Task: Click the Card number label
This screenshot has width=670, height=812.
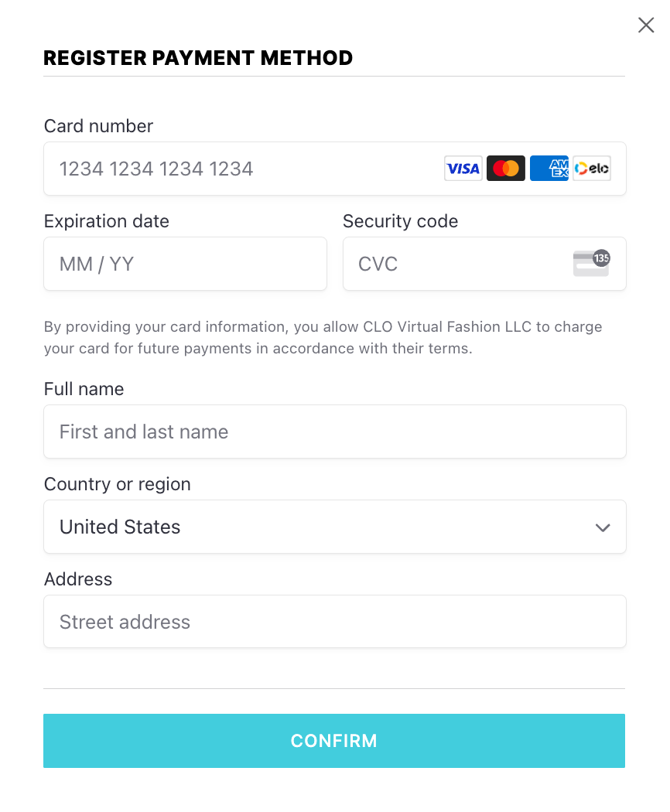Action: click(98, 126)
